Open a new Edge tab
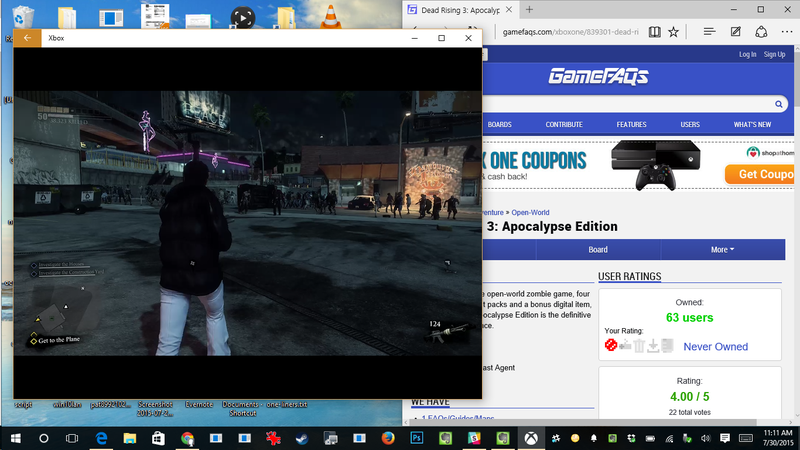The height and width of the screenshot is (450, 800). [x=529, y=9]
